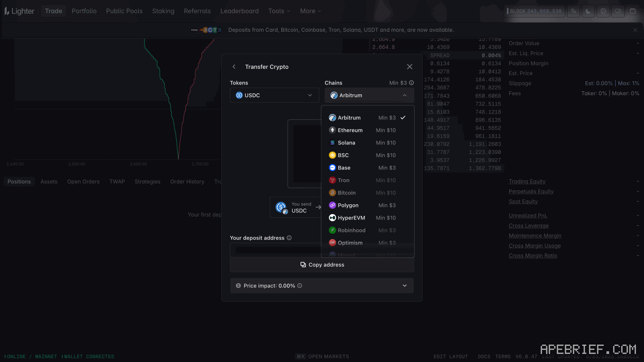This screenshot has width=644, height=362.
Task: Open the Tokens USDC dropdown
Action: pos(275,95)
